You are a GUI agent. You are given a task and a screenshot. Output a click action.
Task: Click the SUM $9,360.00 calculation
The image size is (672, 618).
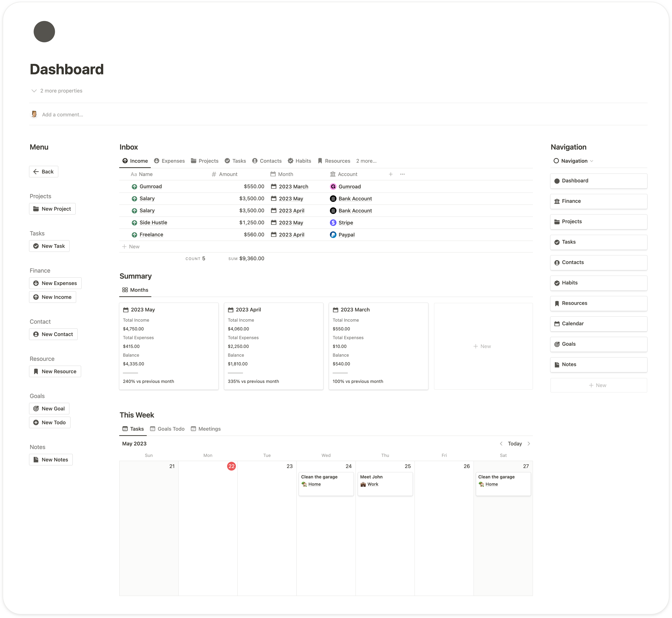(x=246, y=259)
